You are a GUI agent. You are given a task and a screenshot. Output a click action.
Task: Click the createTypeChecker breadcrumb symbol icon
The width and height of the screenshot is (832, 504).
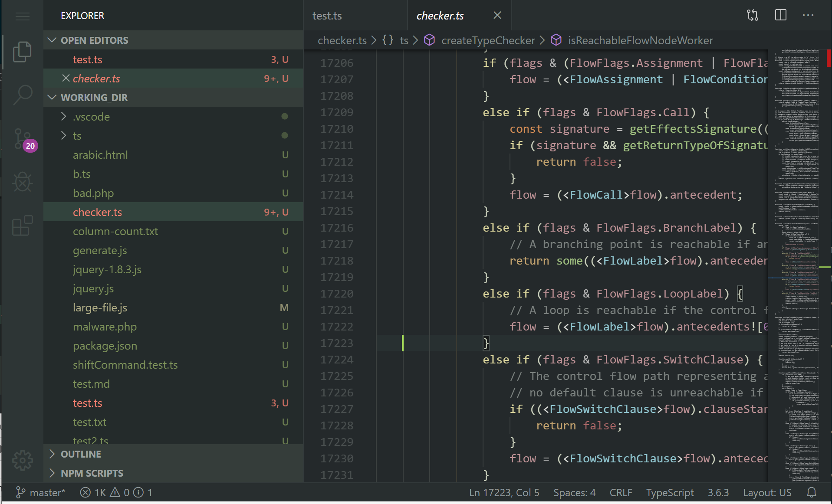tap(429, 40)
